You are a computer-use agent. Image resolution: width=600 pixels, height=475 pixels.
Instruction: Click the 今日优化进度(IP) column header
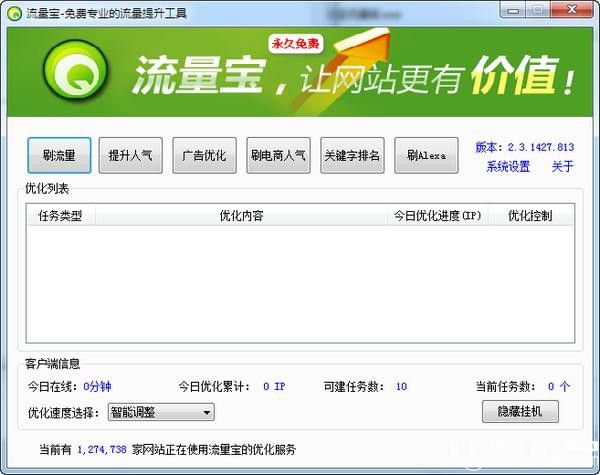pos(437,215)
